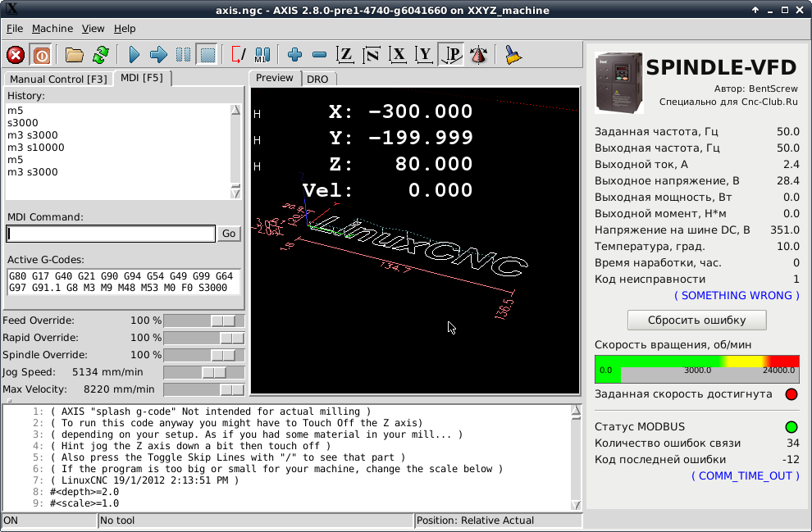This screenshot has width=812, height=532.
Task: Toggle the machine power button
Action: [41, 55]
